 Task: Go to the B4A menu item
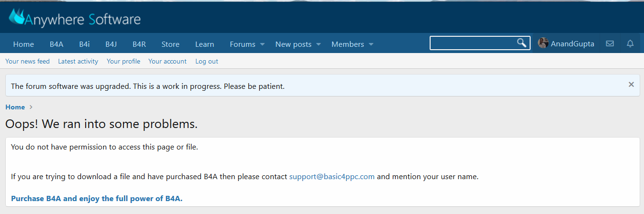(56, 44)
